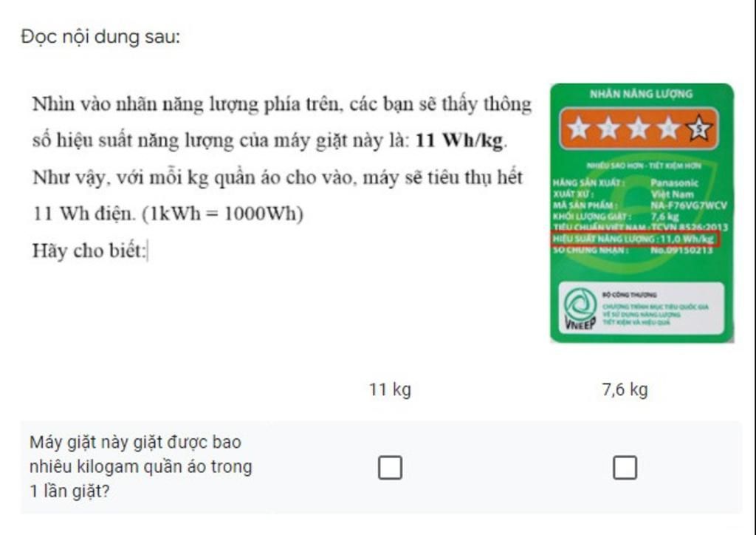Click the red-outlined 11,0 Wh/kg line

[x=636, y=239]
